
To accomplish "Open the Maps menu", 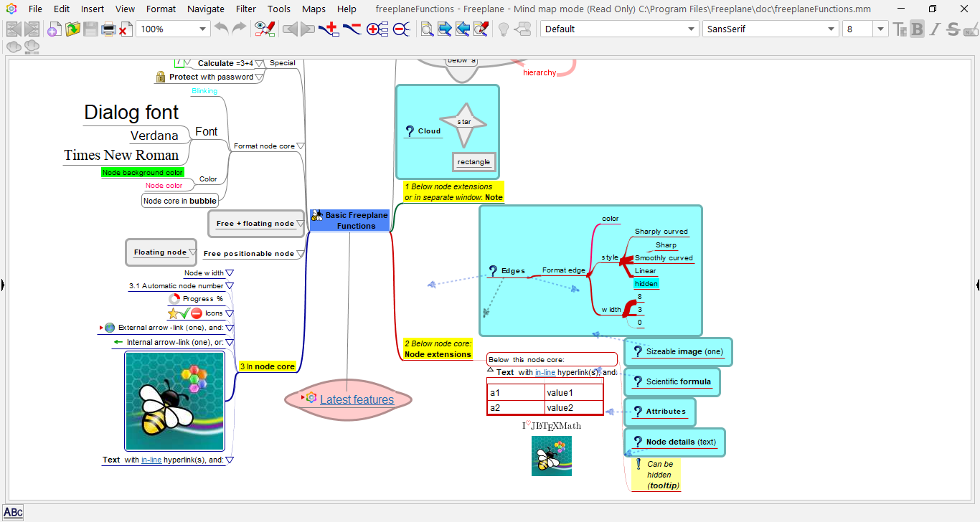I will pos(314,9).
